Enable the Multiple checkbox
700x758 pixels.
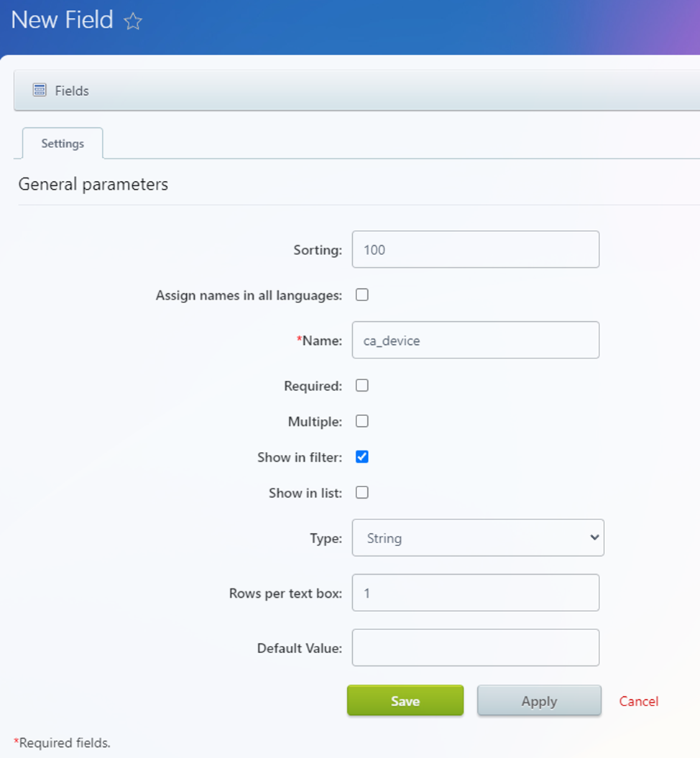pos(362,421)
